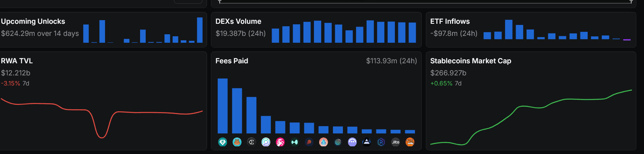
Task: Click the Jito icon
Action: coord(396,142)
